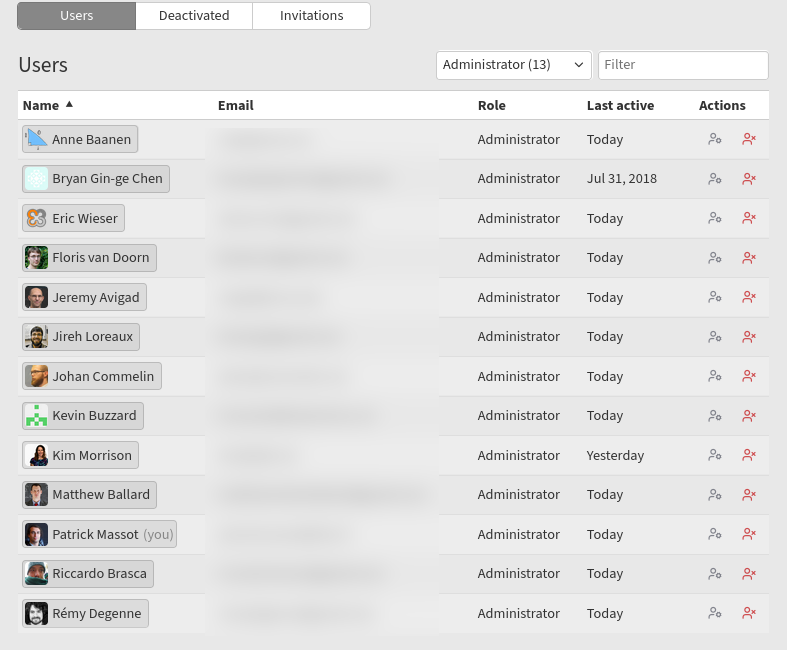This screenshot has width=787, height=650.
Task: Open Patrick Massot's user profile pill
Action: click(99, 534)
